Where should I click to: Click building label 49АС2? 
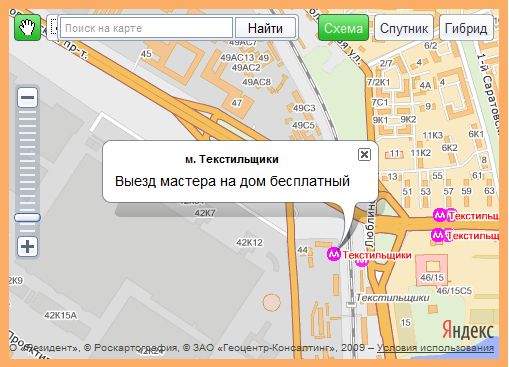[x=246, y=68]
